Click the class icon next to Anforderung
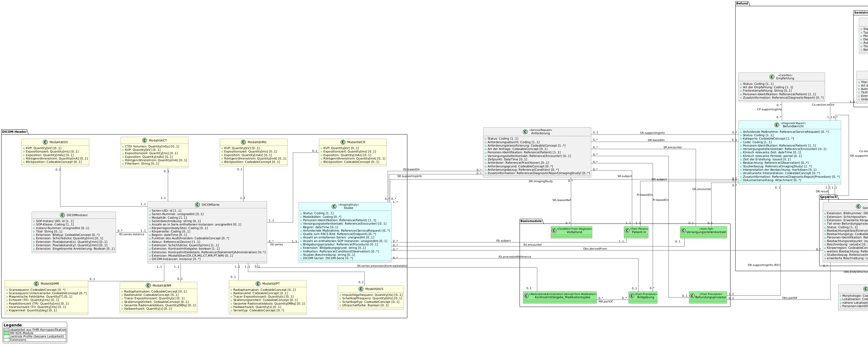Screen dimensions: 868x347 coord(526,132)
